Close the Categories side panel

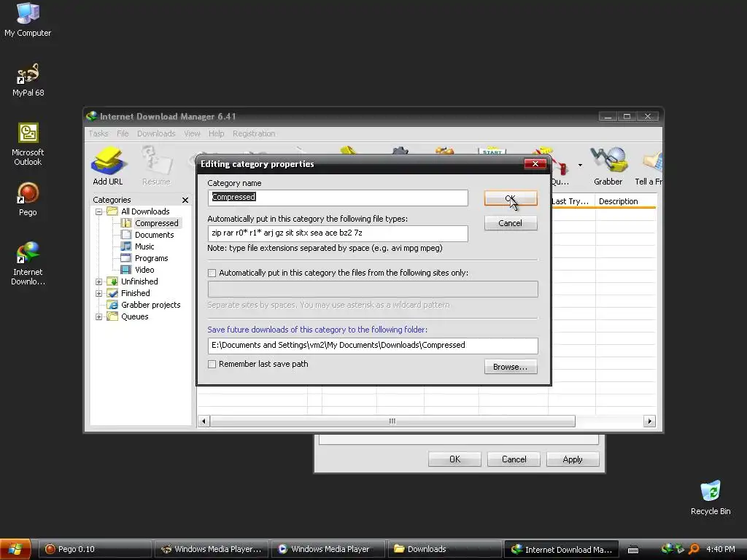[185, 200]
